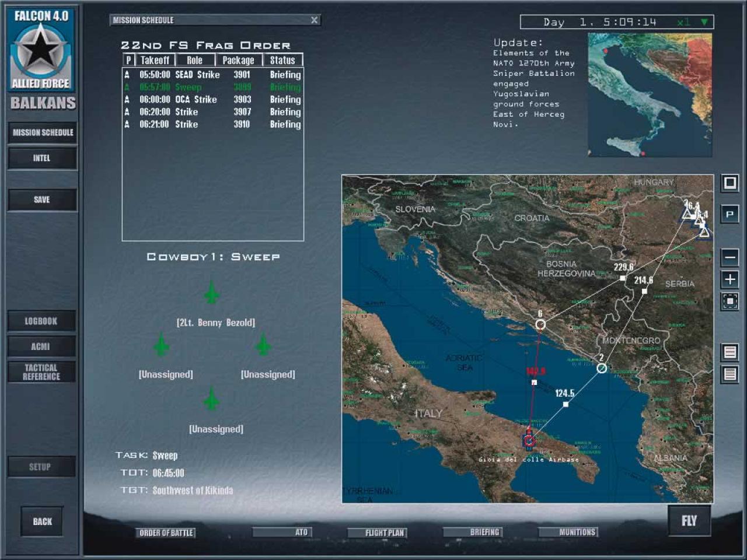Open the Order of Battle tab
The image size is (747, 560).
tap(166, 533)
